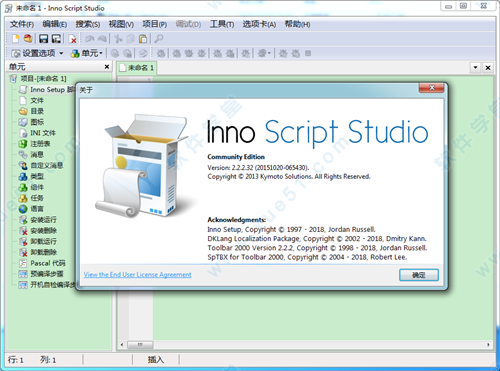Click the Copy toolbar icon
The height and width of the screenshot is (371, 500).
[x=130, y=39]
